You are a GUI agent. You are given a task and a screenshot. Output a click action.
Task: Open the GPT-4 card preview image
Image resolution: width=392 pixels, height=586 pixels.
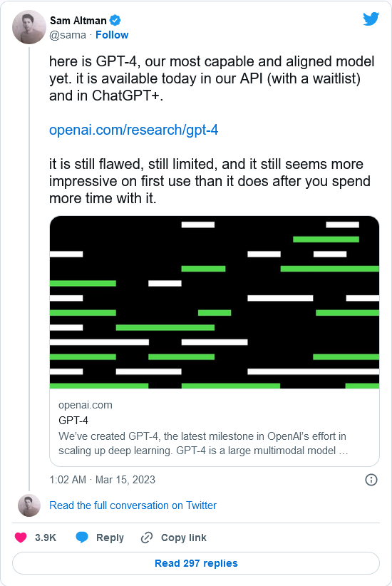point(215,302)
